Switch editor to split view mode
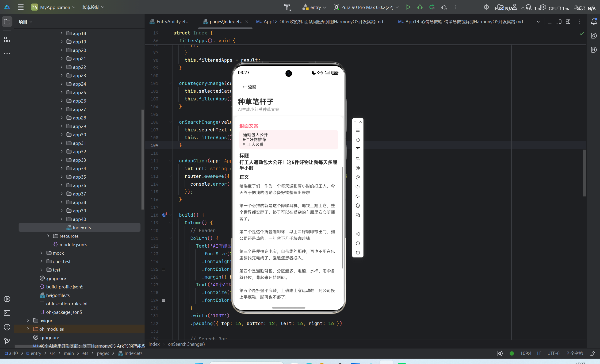This screenshot has width=600, height=364. tap(559, 22)
